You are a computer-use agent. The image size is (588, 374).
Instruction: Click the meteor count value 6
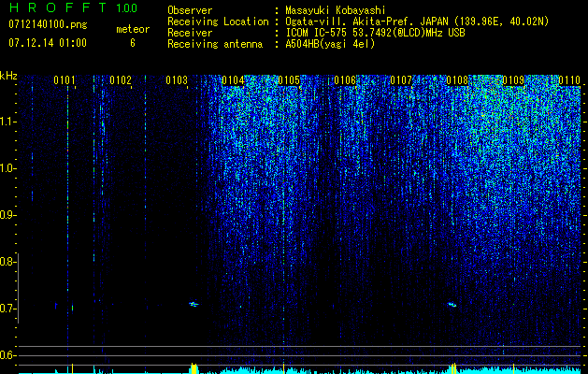[x=133, y=43]
